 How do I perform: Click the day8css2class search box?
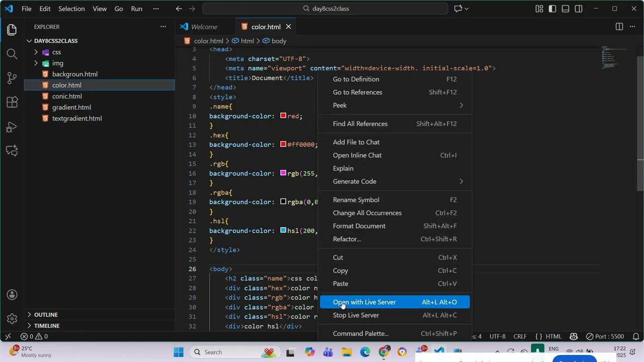[325, 9]
